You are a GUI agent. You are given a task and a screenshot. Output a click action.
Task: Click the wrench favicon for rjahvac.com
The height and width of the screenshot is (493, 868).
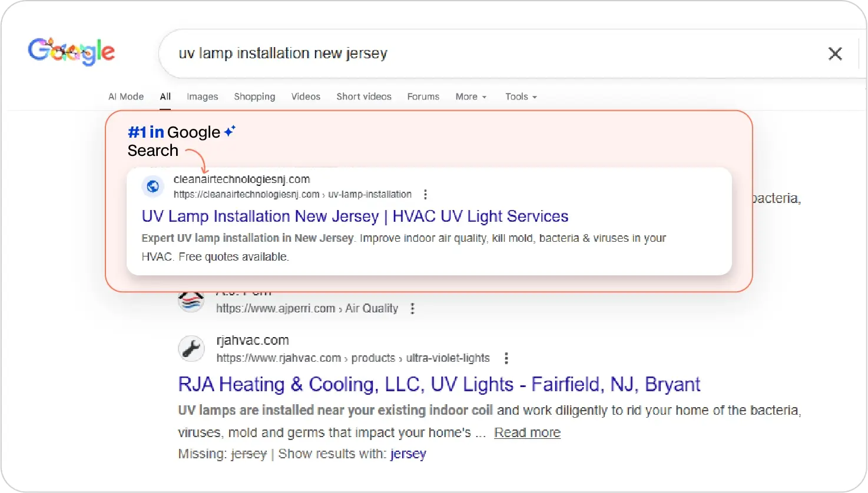tap(191, 349)
